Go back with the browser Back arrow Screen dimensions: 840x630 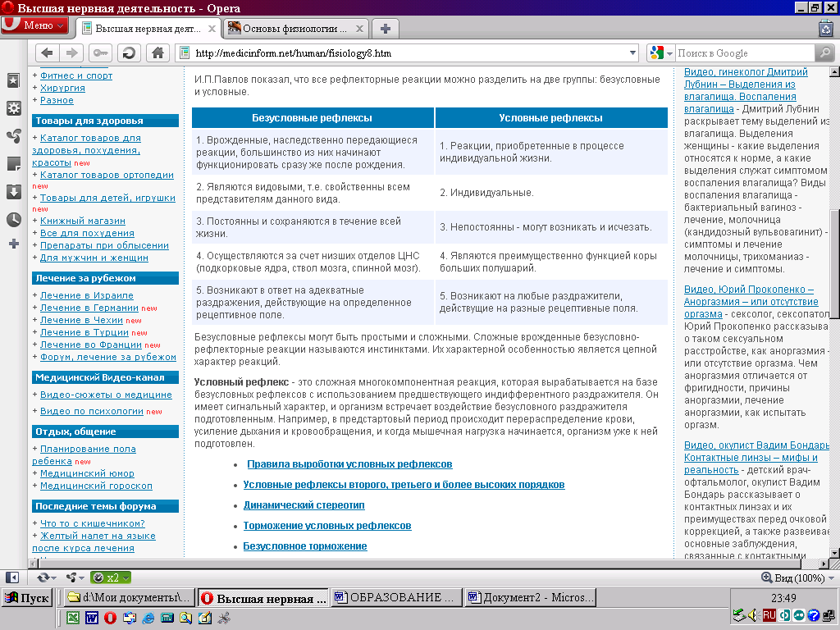click(x=47, y=53)
